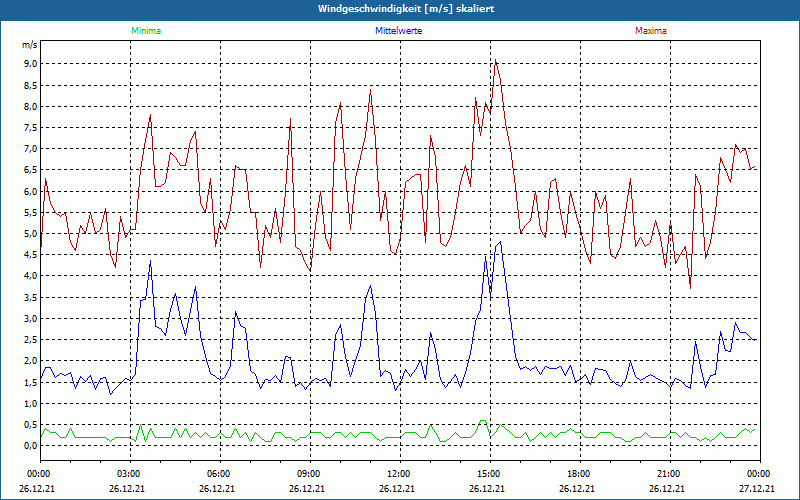This screenshot has width=800, height=500.
Task: Click the 5,5 y-axis value
Action: click(31, 212)
